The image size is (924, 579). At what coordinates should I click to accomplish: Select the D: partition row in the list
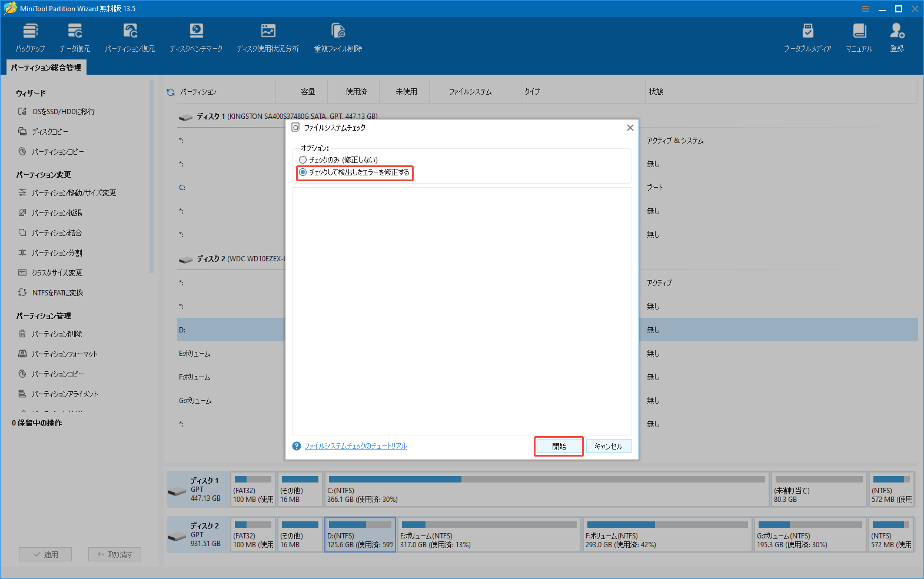231,330
